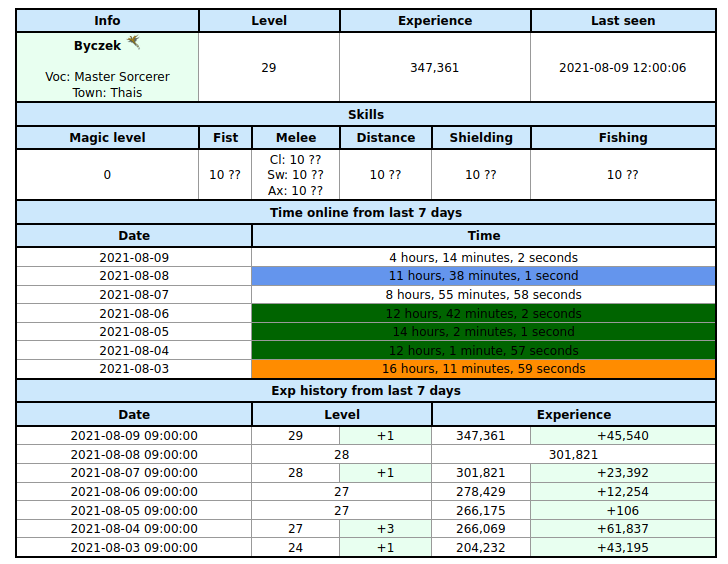Click the Sw: 10 ?? melee skill value
The height and width of the screenshot is (564, 728).
[294, 174]
